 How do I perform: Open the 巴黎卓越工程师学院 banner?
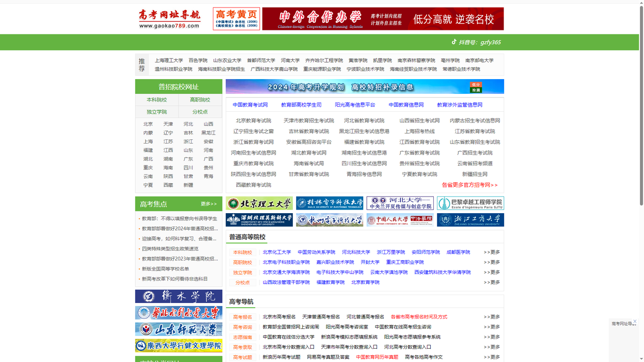pos(470,203)
